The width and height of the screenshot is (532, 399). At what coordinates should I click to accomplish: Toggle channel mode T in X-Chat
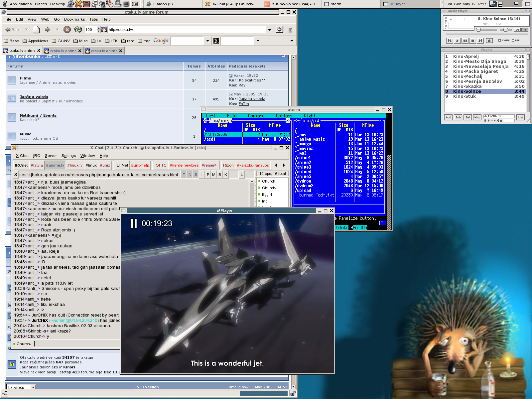tap(184, 175)
